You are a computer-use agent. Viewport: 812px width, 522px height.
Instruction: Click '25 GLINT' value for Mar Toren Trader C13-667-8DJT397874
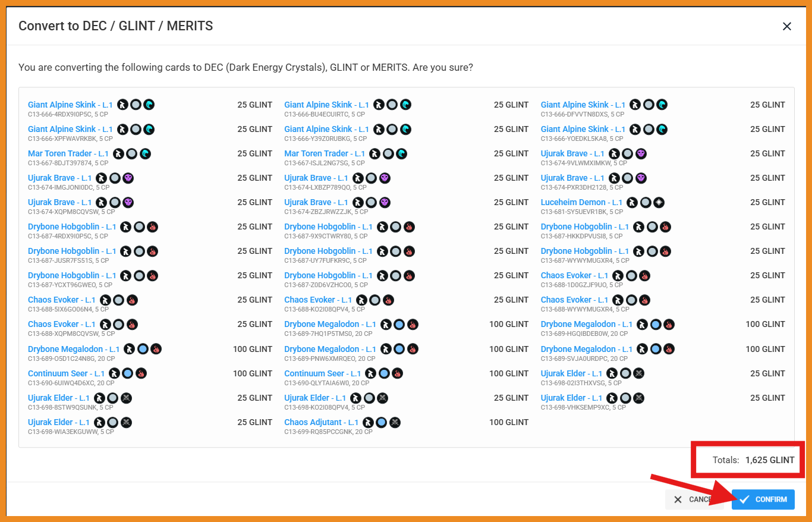pyautogui.click(x=255, y=153)
